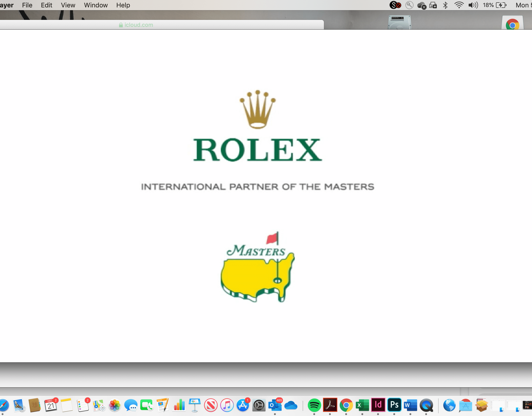Open Spotify from the Dock
The image size is (532, 416).
(314, 405)
